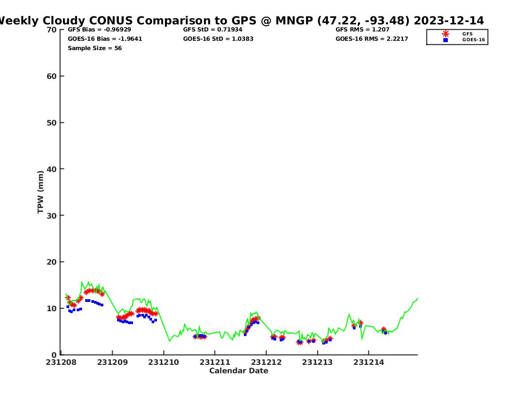The width and height of the screenshot is (532, 399).
Task: Click the x-axis date label 231209
Action: (x=113, y=362)
